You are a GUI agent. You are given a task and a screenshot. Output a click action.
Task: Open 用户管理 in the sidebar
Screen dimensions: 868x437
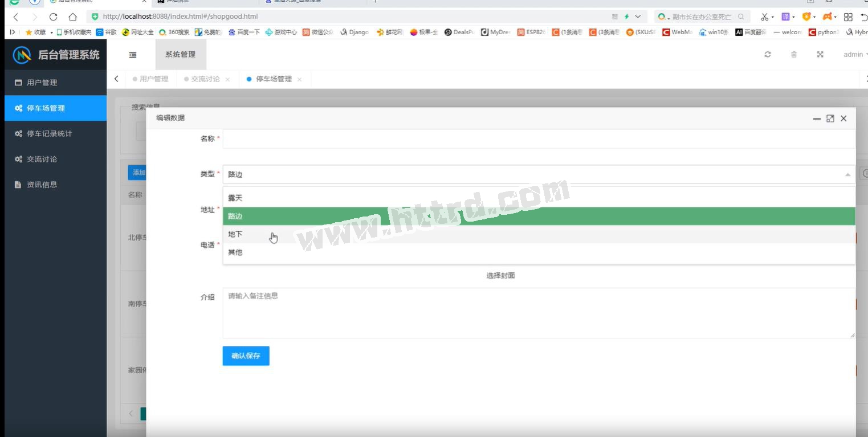55,83
